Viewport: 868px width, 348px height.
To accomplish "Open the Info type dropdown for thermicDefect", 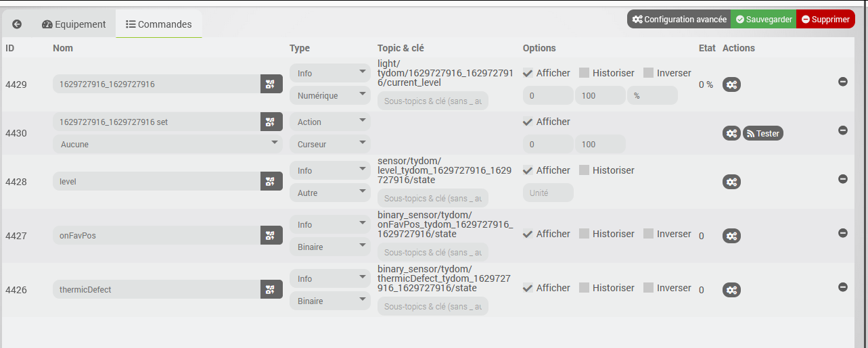I will [330, 278].
